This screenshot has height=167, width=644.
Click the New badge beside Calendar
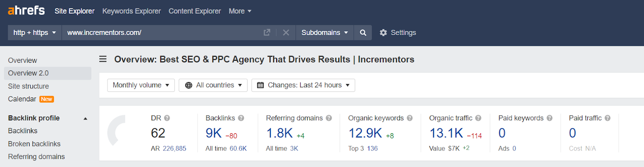[47, 99]
